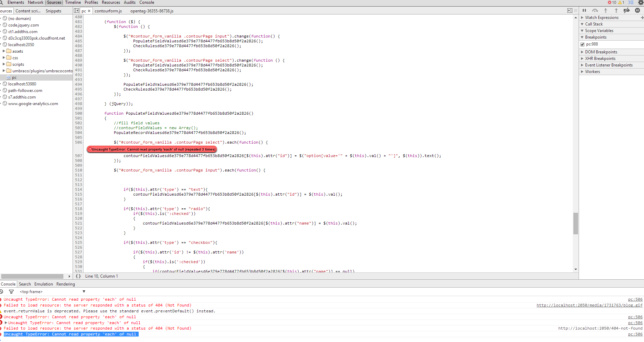The height and width of the screenshot is (342, 644).
Task: Open the console filter funnel
Action: tap(11, 292)
